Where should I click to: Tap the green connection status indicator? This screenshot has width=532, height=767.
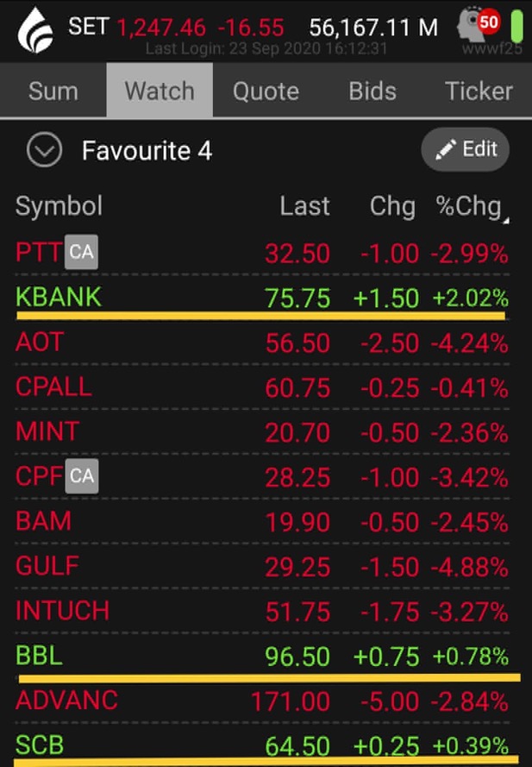pos(517,28)
